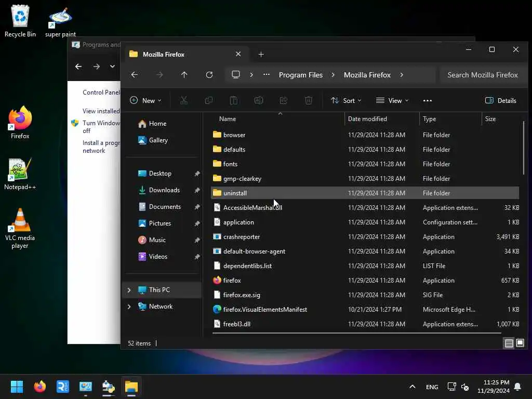Expand chevron after Mozilla Firefox breadcrumb

click(x=402, y=75)
